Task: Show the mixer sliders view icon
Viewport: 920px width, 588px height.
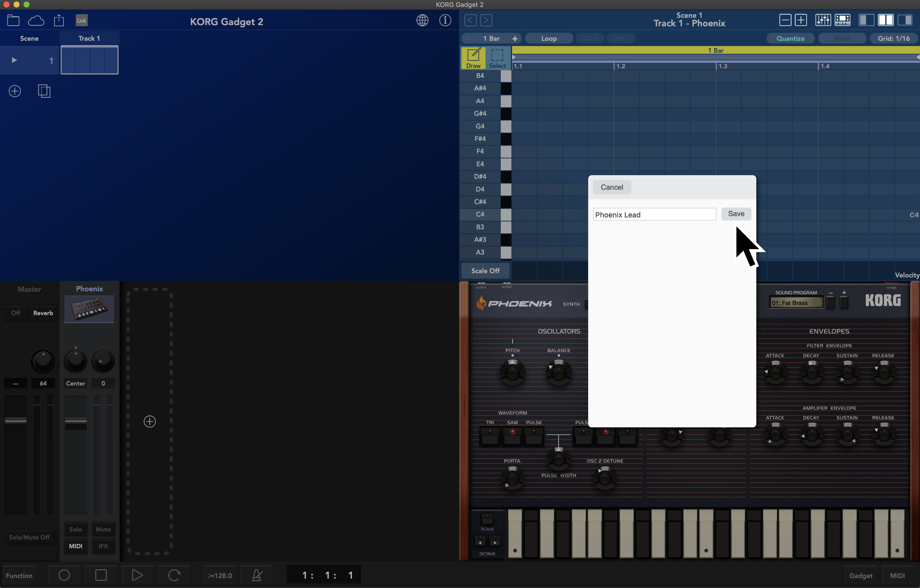Action: click(x=823, y=20)
